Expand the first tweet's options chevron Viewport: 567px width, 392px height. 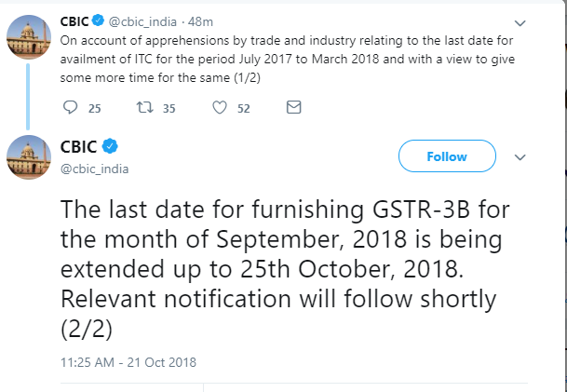tap(520, 23)
